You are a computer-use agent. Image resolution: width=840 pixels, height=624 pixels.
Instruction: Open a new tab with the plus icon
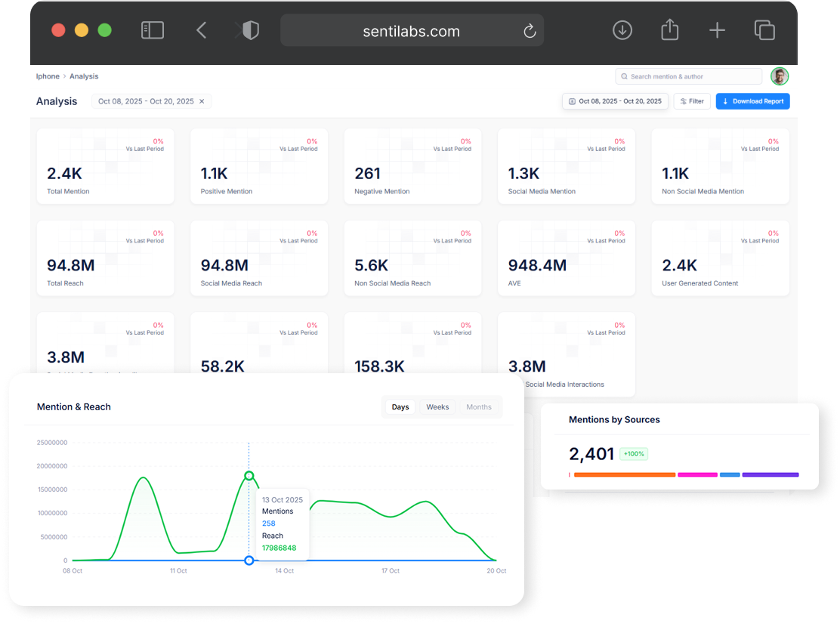[717, 30]
